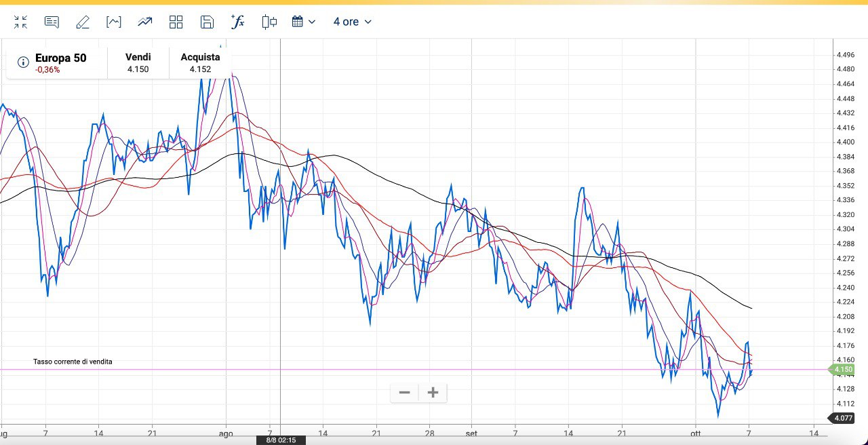Click the black 4.077 price axis label
The height and width of the screenshot is (445, 868).
[842, 419]
